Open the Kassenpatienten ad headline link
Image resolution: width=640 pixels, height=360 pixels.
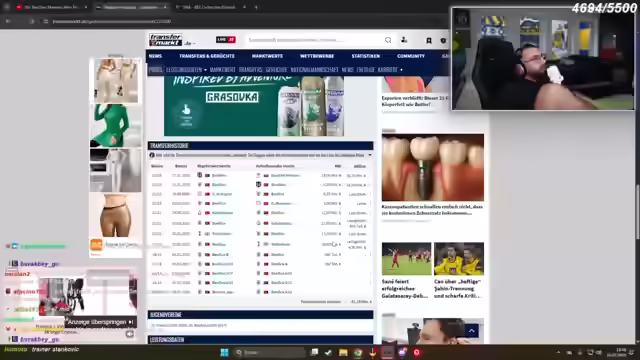pyautogui.click(x=432, y=210)
